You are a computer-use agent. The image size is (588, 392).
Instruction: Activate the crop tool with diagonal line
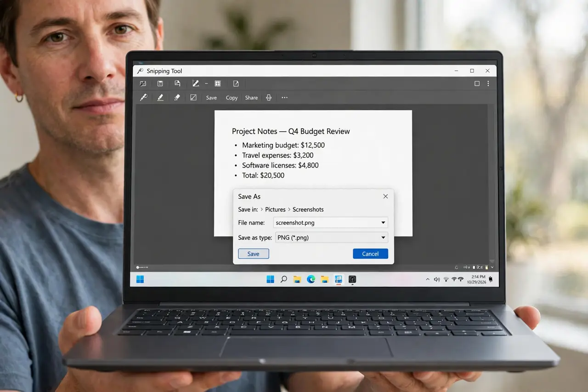tap(193, 97)
